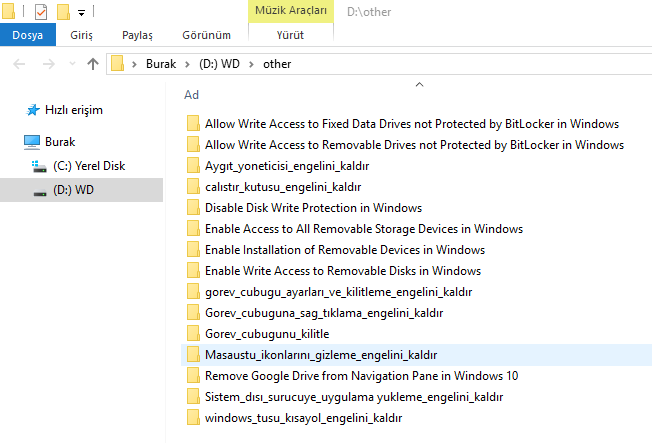The image size is (652, 443).
Task: Click the Up arrow navigation icon
Action: (93, 64)
